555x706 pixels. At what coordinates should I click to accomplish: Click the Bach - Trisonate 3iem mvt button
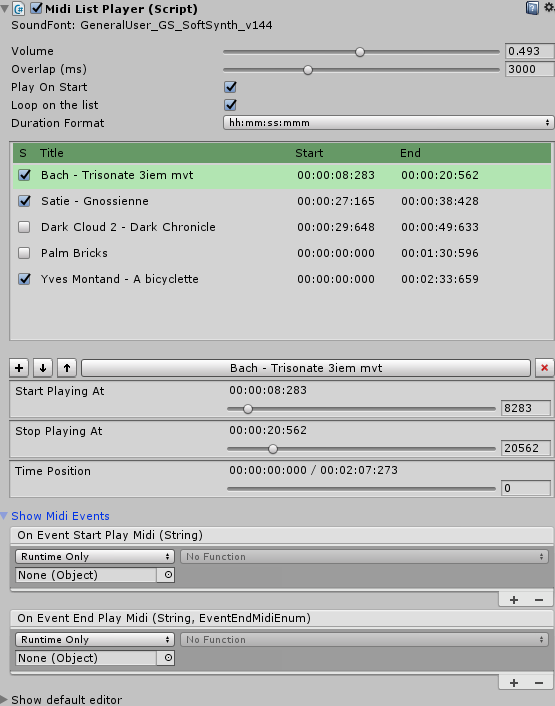(306, 368)
